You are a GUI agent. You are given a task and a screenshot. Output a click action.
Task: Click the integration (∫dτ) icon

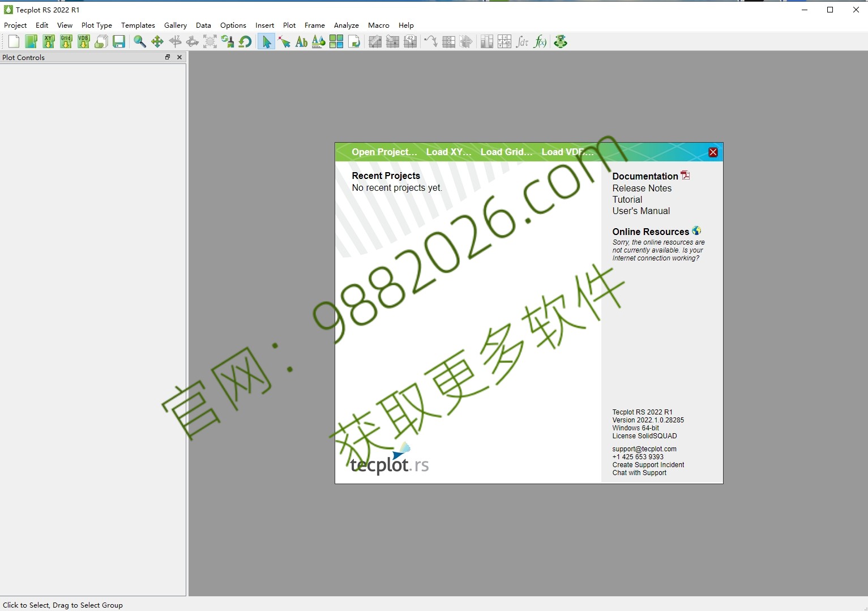[522, 41]
